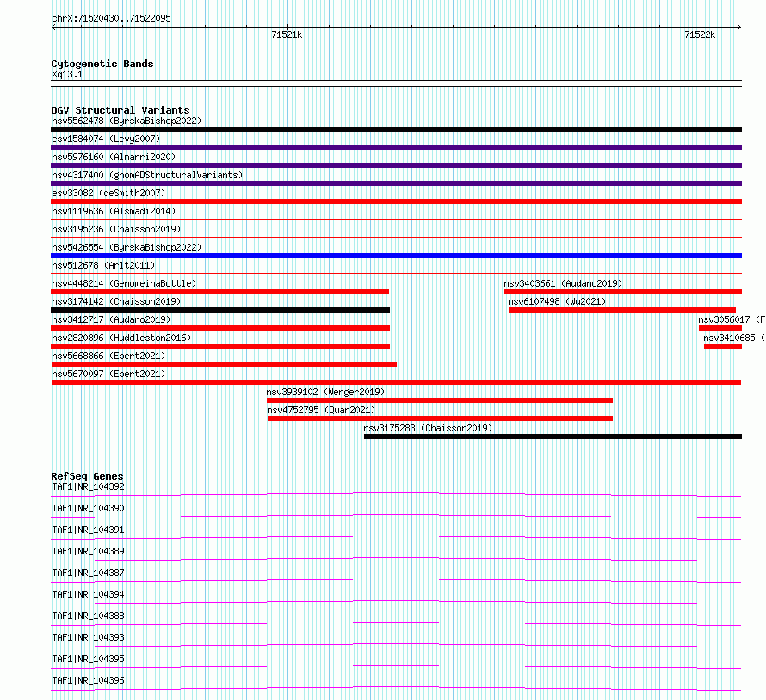Select nsv512678 (Arlt2011) variant label
The width and height of the screenshot is (766, 700).
pos(103,265)
